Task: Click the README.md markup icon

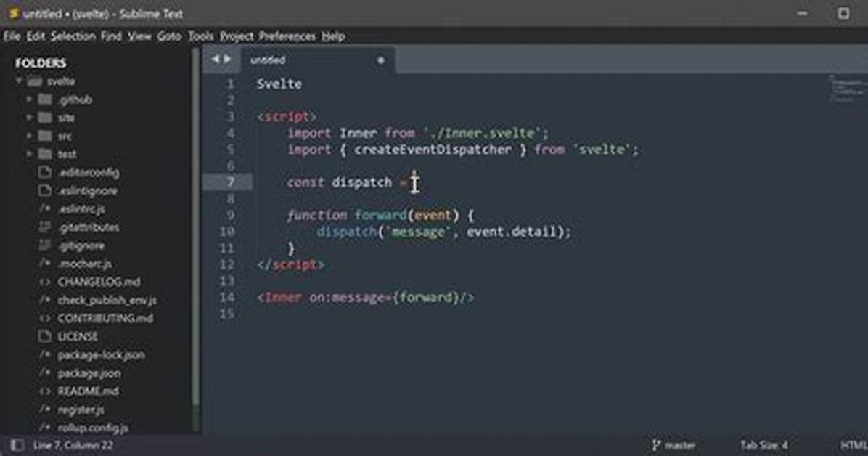Action: tap(45, 391)
